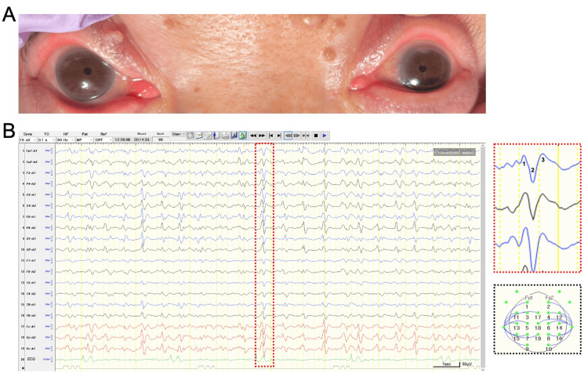The height and width of the screenshot is (373, 588).
Task: Select channel 4 F4-A2 label
Action: [x=31, y=183]
